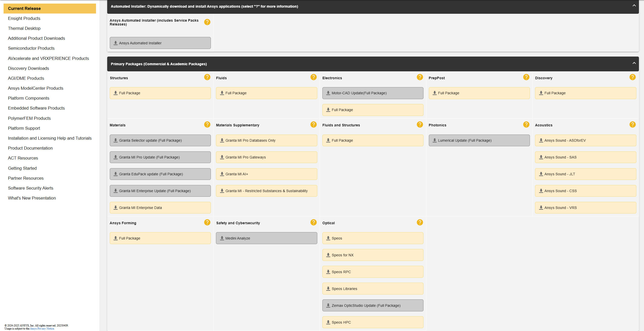Viewport: 644px width, 331px height.
Task: Collapse the Automated Installer section
Action: pyautogui.click(x=634, y=6)
